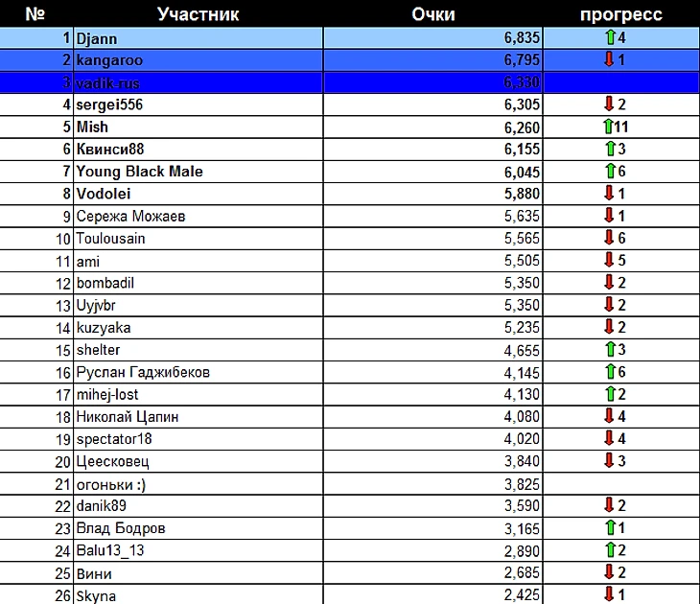Click the прогресс column header
Viewport: 700px width, 604px height.
pyautogui.click(x=621, y=14)
